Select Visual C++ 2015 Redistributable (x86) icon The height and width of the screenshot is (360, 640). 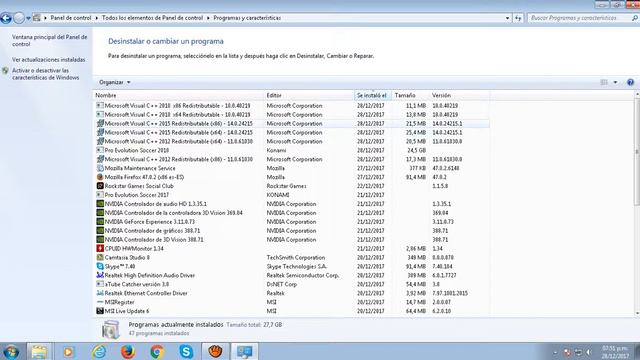(x=100, y=123)
